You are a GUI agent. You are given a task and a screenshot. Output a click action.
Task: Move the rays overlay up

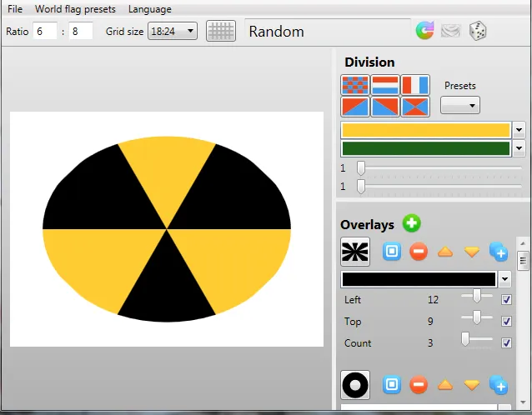point(445,252)
